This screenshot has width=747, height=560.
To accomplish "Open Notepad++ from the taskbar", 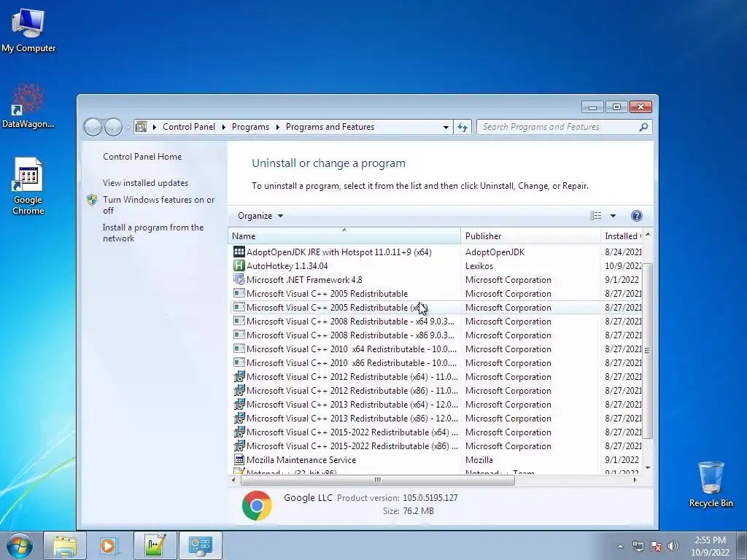I will [x=155, y=545].
